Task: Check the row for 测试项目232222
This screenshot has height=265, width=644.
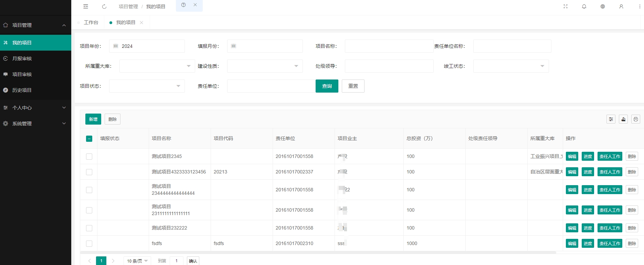Action: pos(89,228)
